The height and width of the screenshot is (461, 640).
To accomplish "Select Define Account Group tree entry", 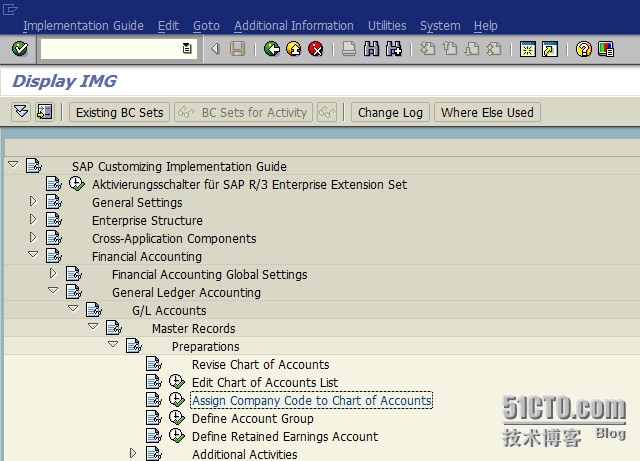I will tap(253, 418).
